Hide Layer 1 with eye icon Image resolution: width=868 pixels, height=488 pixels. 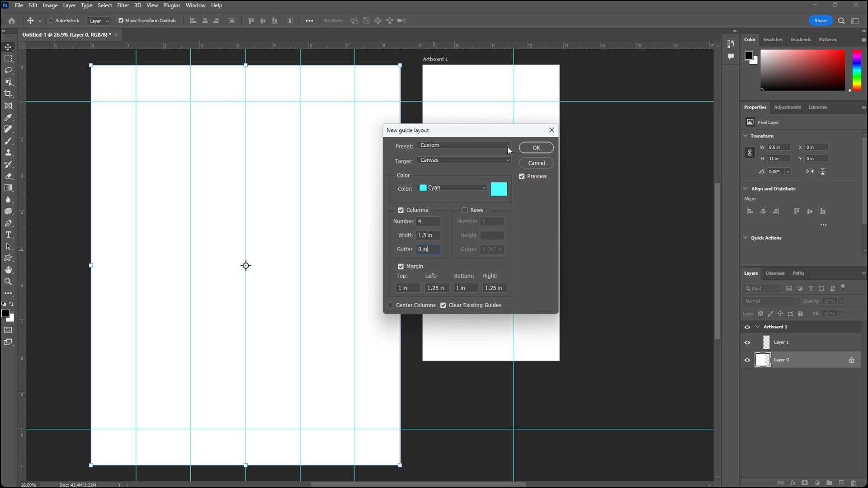point(747,343)
